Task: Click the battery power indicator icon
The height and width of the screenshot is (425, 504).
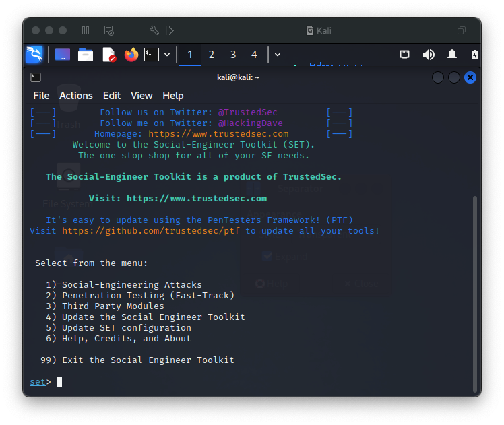Action: click(x=475, y=55)
